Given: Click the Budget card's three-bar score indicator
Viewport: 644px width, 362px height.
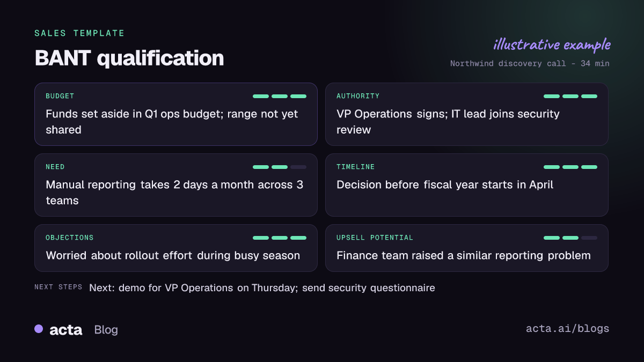Looking at the screenshot, I should [280, 97].
